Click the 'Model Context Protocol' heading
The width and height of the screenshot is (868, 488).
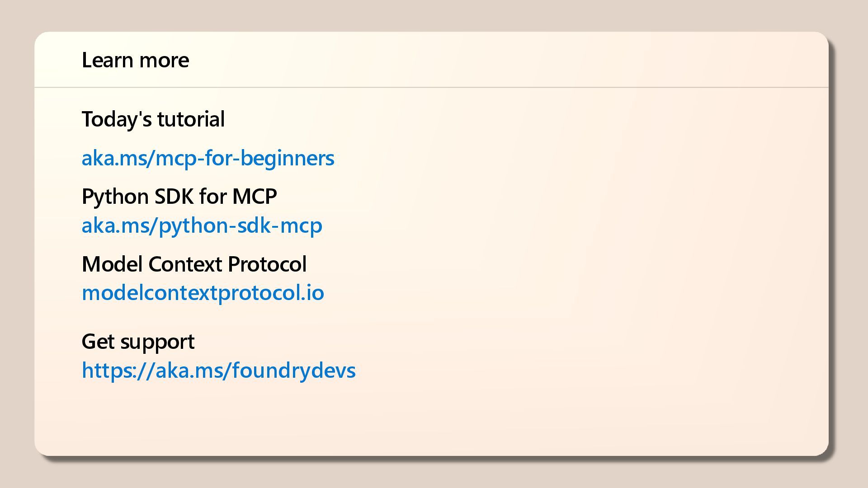(x=194, y=264)
